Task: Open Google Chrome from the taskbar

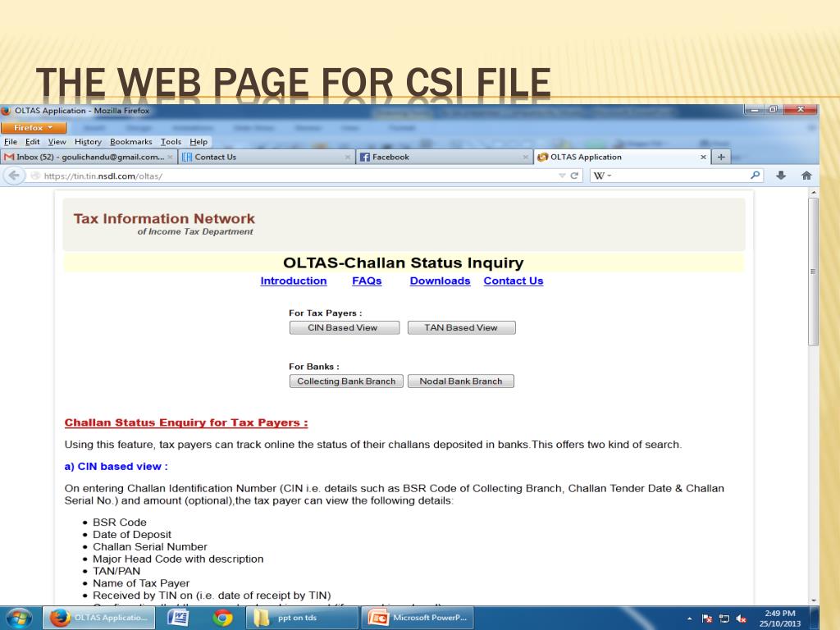Action: (x=222, y=618)
